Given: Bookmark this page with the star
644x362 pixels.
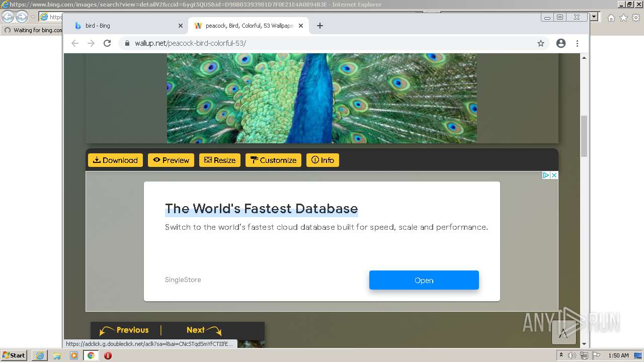Looking at the screenshot, I should [541, 43].
